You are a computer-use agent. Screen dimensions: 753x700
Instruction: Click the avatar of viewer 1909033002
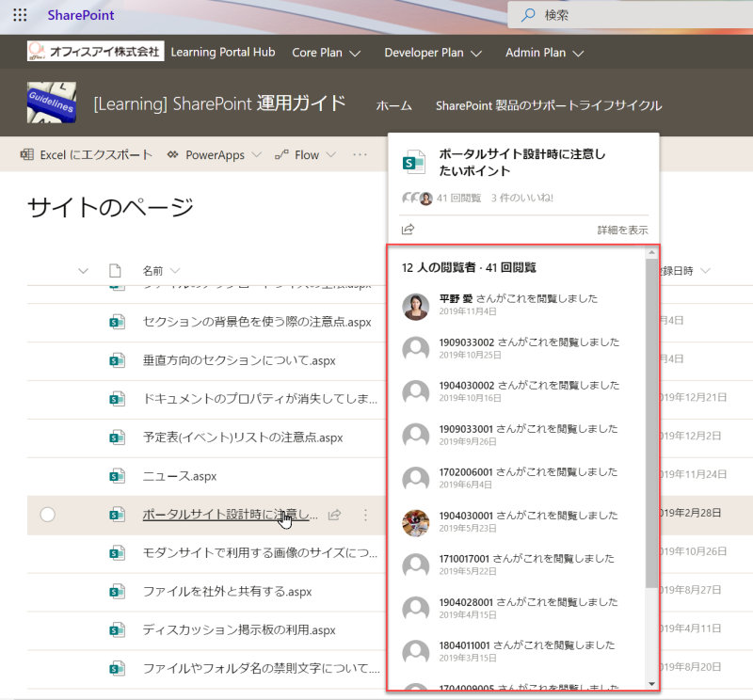415,349
